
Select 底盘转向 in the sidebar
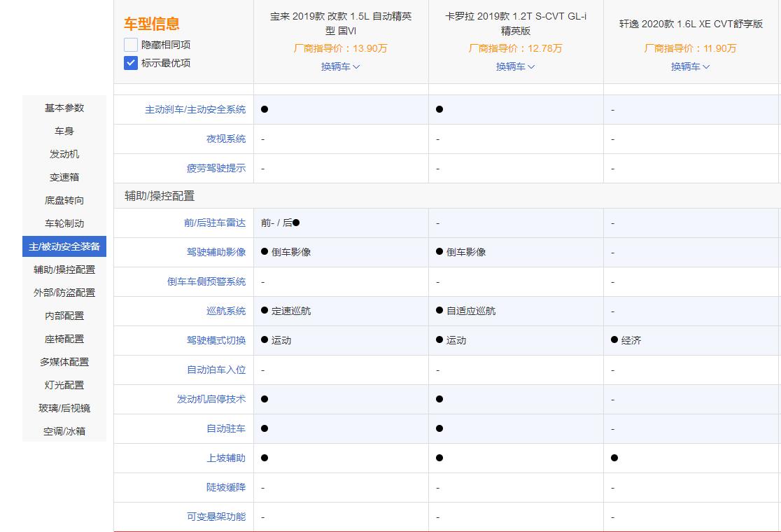click(64, 200)
